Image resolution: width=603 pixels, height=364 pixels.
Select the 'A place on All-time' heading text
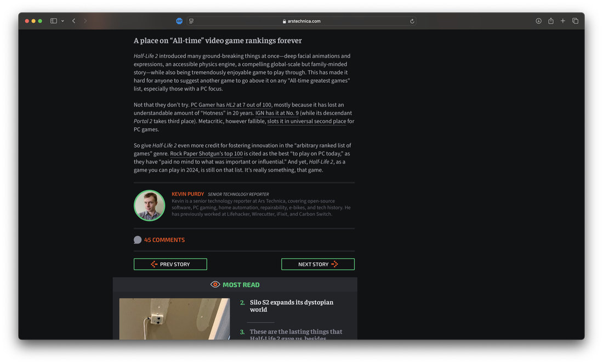218,41
